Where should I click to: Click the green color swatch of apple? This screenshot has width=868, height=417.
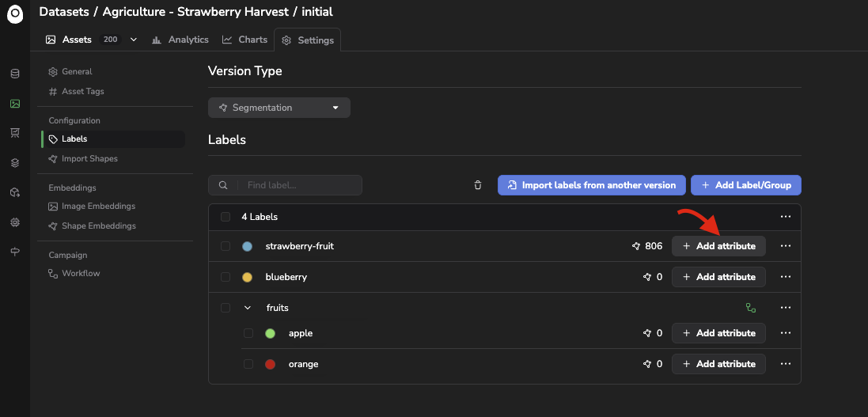(x=270, y=333)
